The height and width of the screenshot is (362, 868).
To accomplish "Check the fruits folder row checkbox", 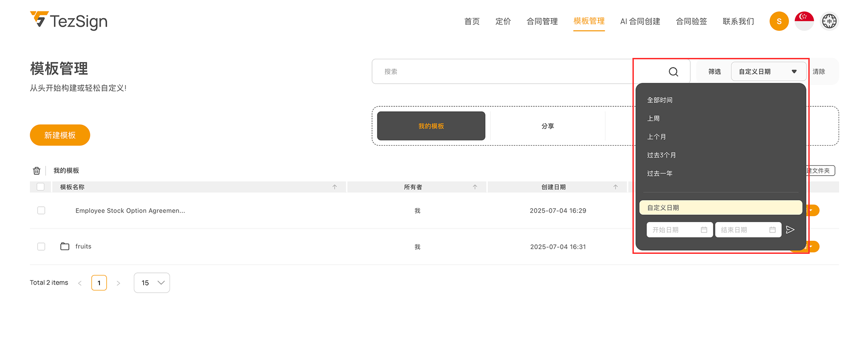I will pos(41,247).
